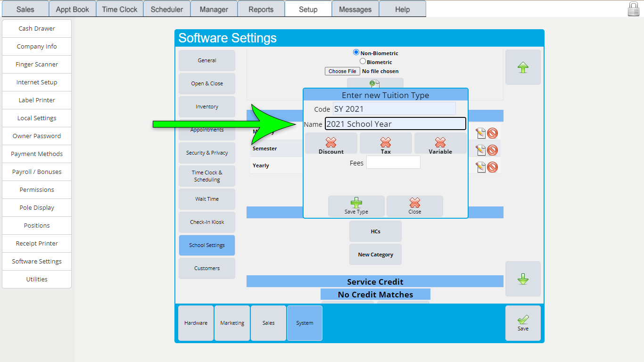Click the green down arrow button

point(523,279)
